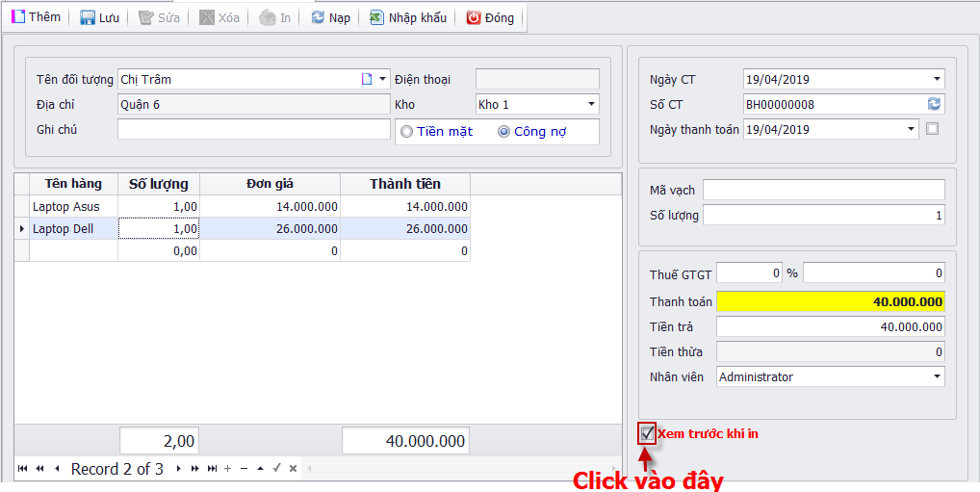Expand the Tên đối tượng dropdown

click(383, 79)
